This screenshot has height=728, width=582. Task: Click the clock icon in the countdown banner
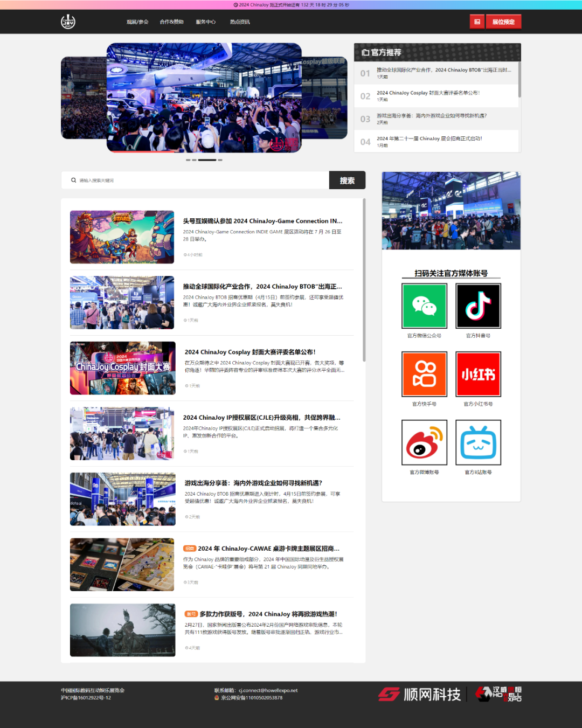click(x=235, y=5)
